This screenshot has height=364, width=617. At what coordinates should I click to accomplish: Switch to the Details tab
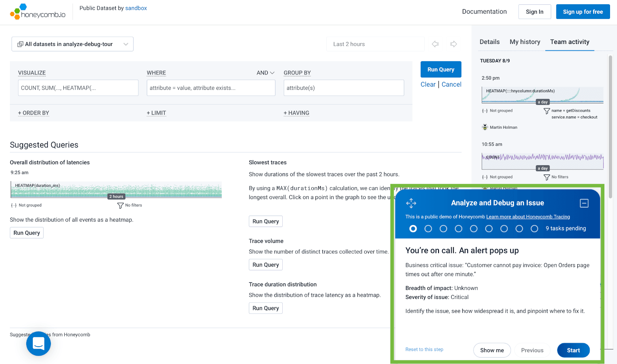click(489, 42)
